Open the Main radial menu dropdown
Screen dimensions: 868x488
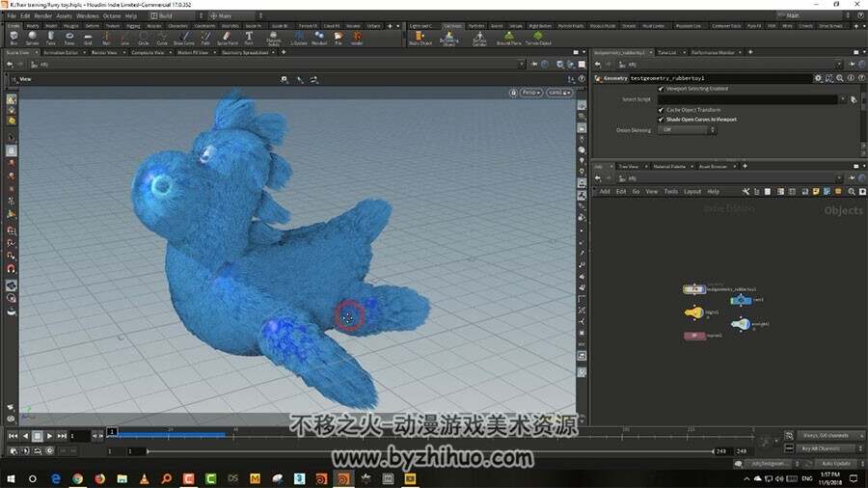(236, 16)
